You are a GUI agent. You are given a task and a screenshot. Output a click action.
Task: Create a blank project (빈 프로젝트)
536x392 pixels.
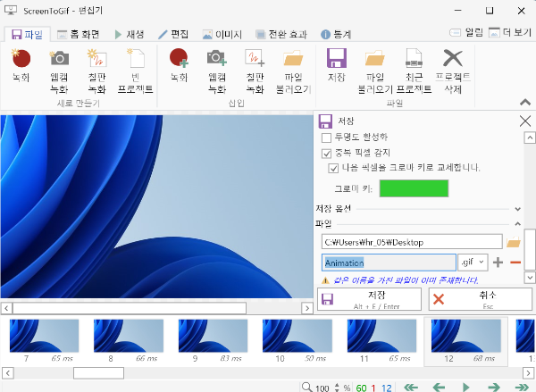136,71
